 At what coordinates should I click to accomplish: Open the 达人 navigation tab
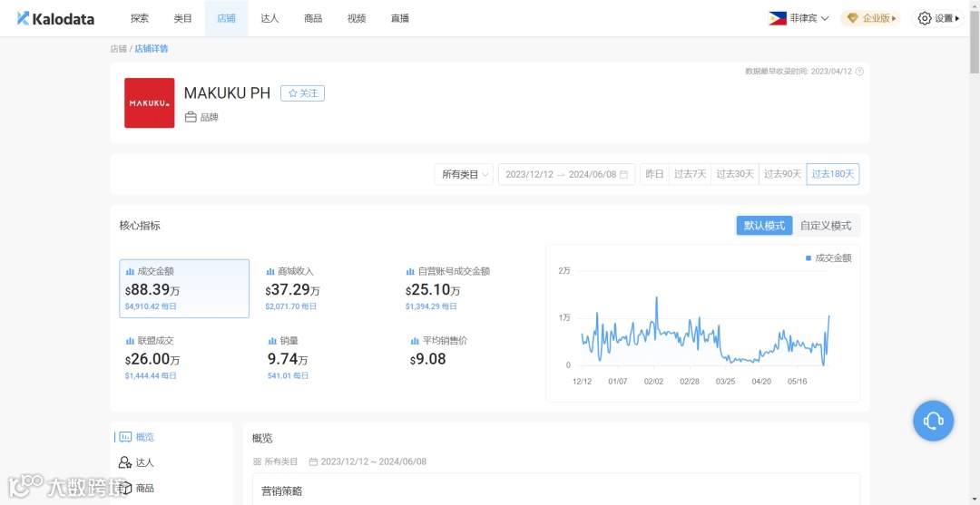(x=270, y=18)
